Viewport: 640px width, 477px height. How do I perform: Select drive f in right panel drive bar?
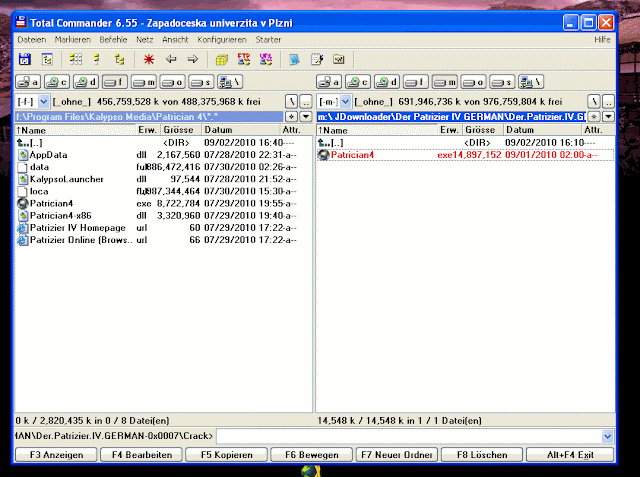(x=416, y=82)
